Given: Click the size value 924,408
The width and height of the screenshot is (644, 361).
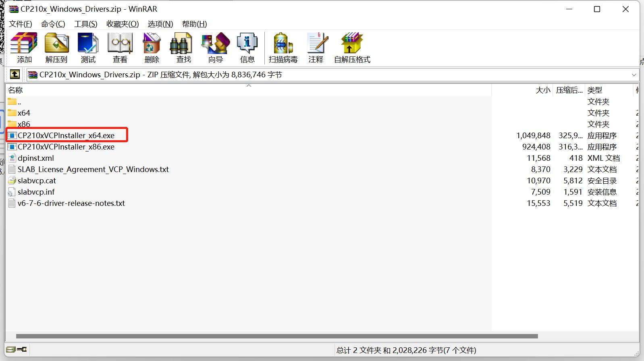Looking at the screenshot, I should pos(536,147).
